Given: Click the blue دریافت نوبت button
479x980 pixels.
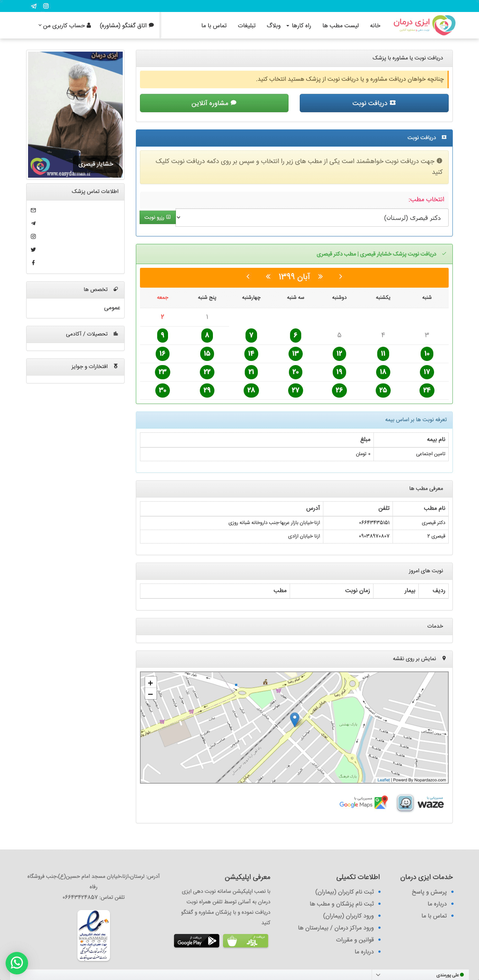Looking at the screenshot, I should (373, 103).
